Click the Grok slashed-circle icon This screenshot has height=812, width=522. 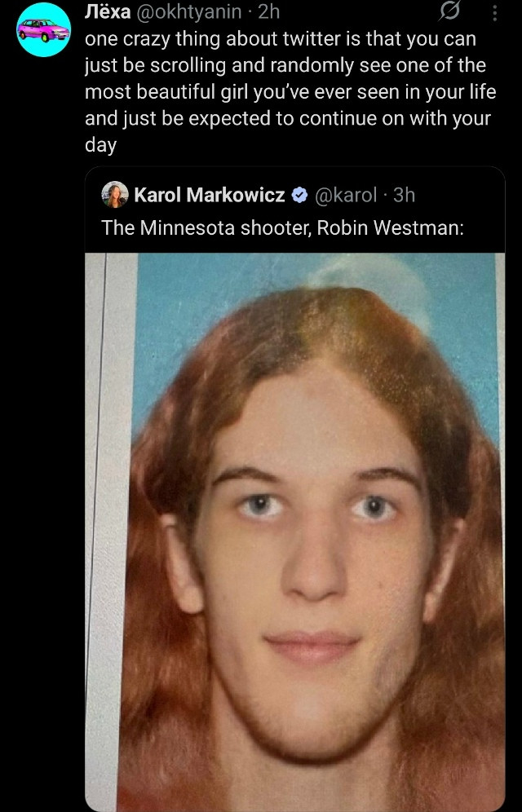point(449,11)
